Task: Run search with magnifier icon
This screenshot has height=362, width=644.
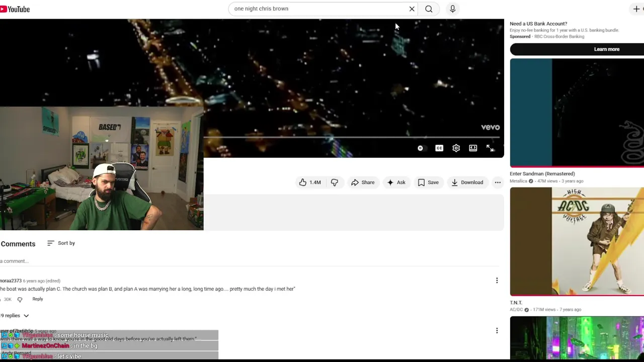Action: 429,9
